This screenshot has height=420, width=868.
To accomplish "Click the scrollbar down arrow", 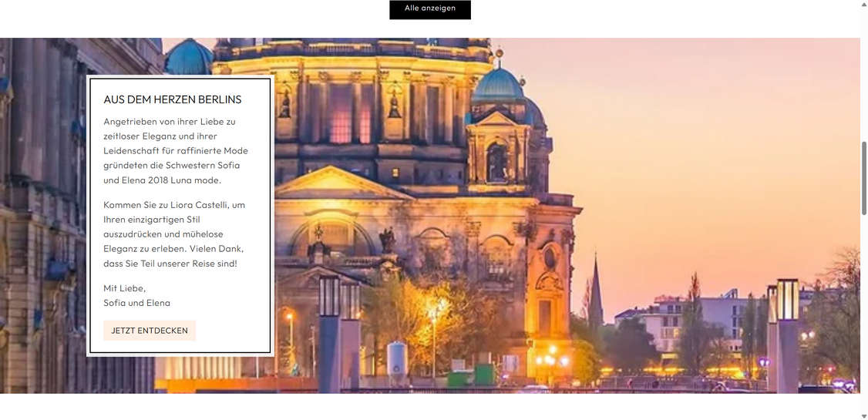I will pyautogui.click(x=863, y=415).
